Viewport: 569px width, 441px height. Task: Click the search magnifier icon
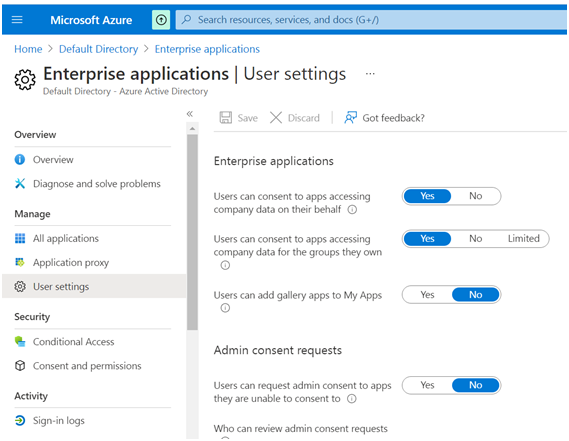[x=187, y=19]
